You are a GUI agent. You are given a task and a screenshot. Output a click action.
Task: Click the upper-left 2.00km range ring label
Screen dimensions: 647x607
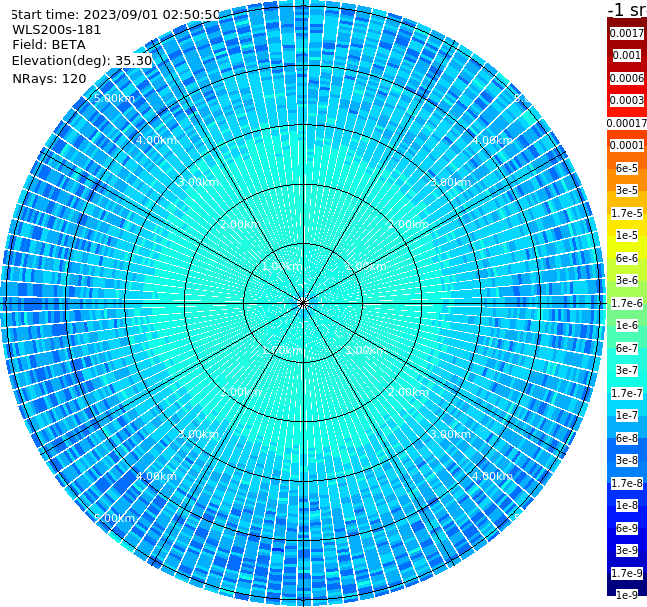pos(241,224)
